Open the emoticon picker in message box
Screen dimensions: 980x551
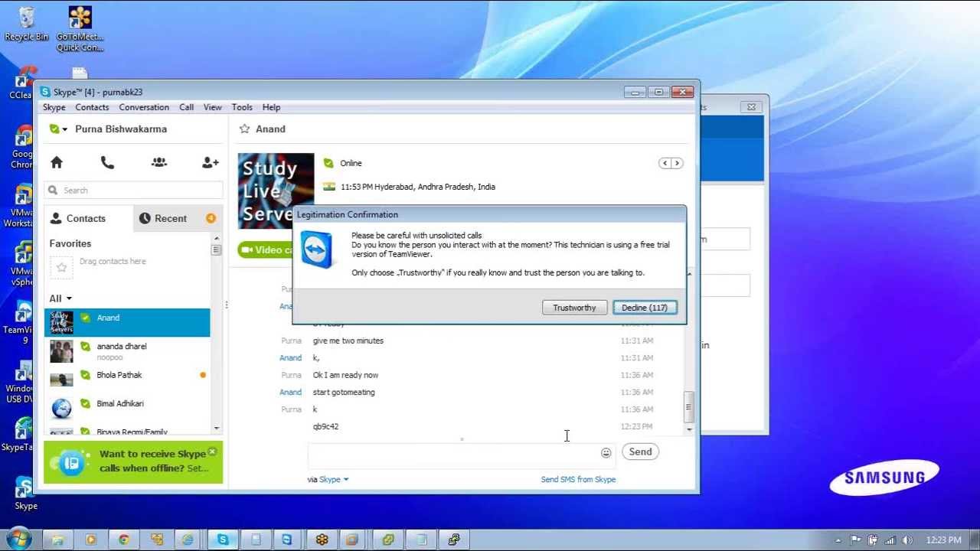(x=606, y=453)
